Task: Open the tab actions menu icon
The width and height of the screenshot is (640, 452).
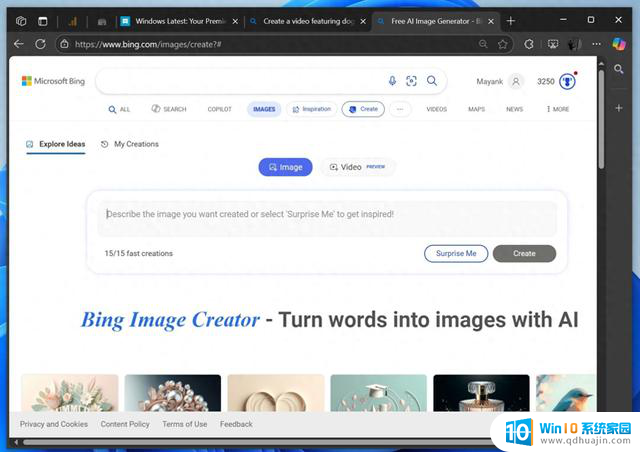Action: pos(42,21)
